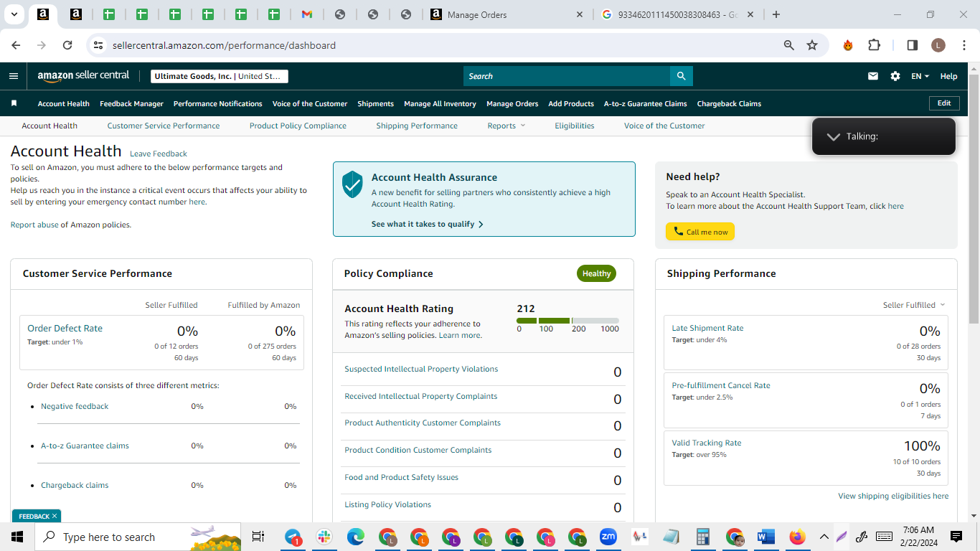980x551 pixels.
Task: Open the Seller Central settings gear
Action: [895, 76]
